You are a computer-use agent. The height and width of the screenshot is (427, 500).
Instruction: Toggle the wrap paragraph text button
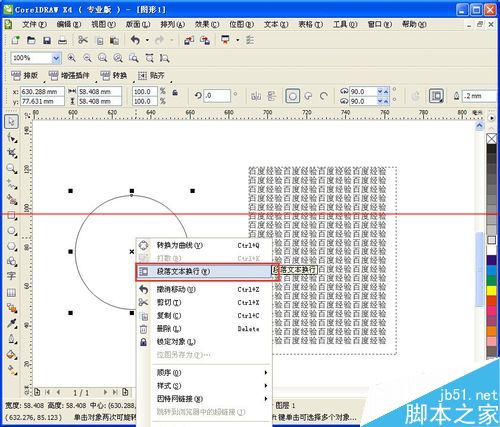[436, 96]
